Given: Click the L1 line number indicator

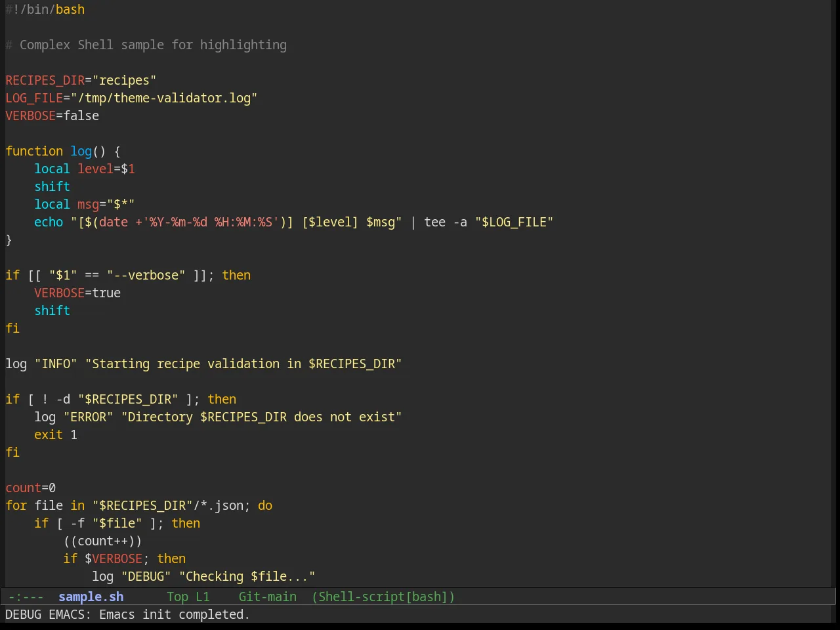Looking at the screenshot, I should pos(203,597).
